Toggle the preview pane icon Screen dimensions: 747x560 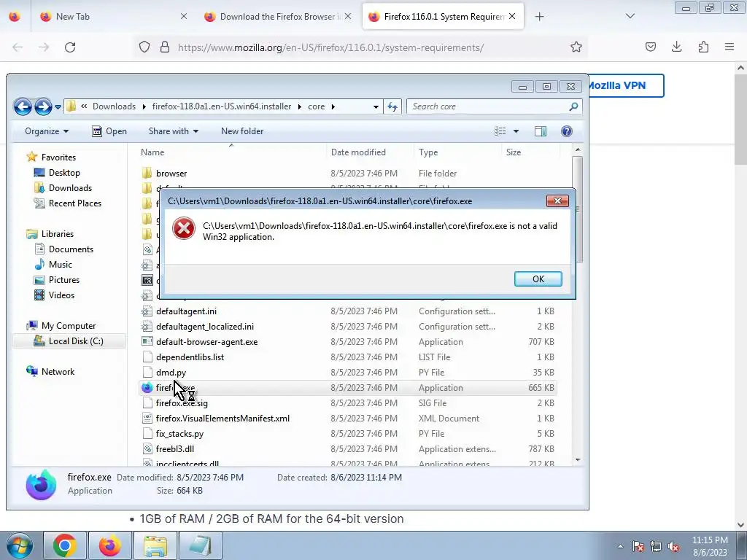[541, 131]
